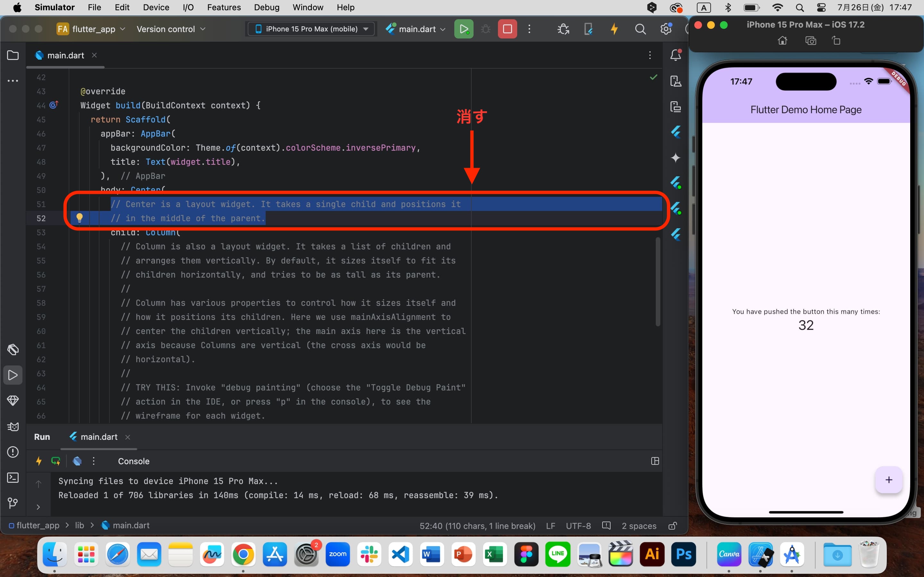
Task: Click the Git source control sidebar icon
Action: (13, 503)
